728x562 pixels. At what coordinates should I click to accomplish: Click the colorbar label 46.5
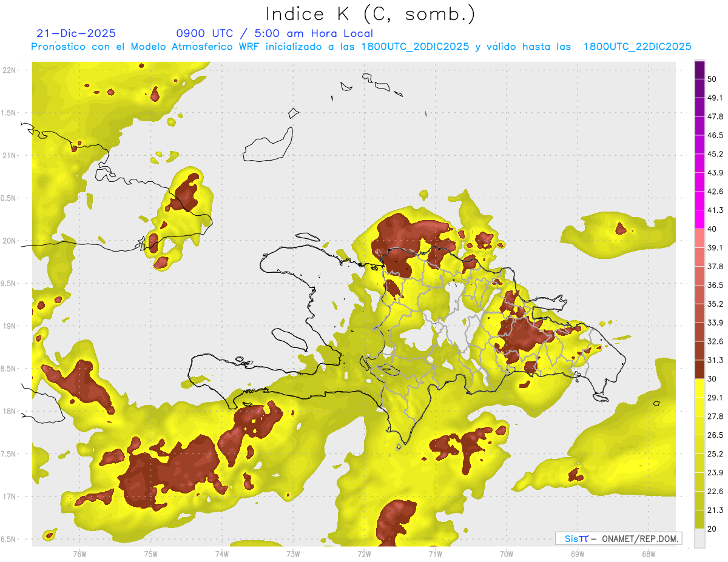tap(715, 135)
